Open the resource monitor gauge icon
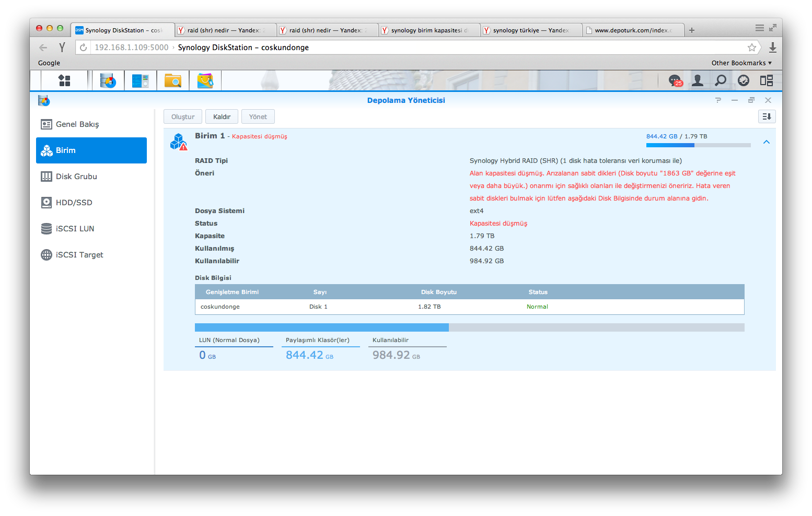The width and height of the screenshot is (812, 516). (x=744, y=80)
